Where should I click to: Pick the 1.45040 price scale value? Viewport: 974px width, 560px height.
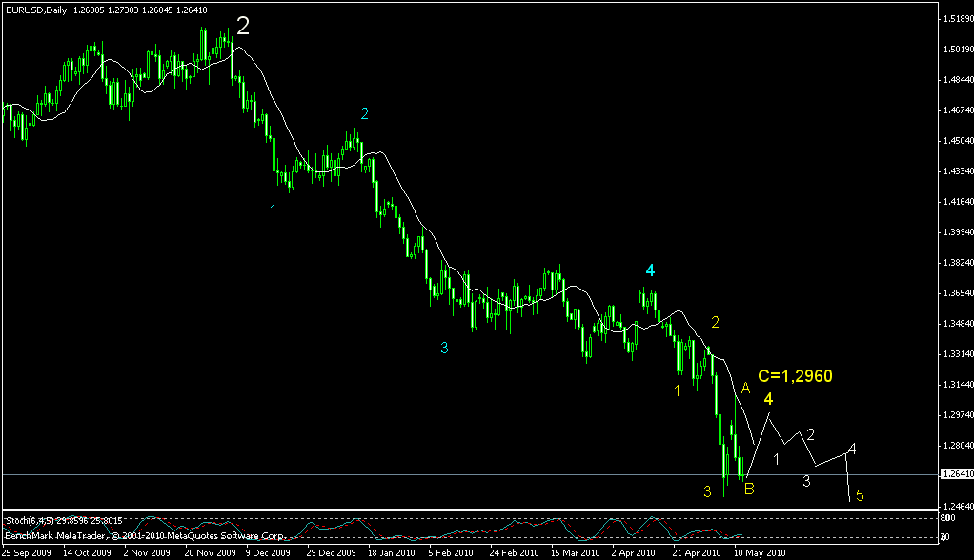958,140
